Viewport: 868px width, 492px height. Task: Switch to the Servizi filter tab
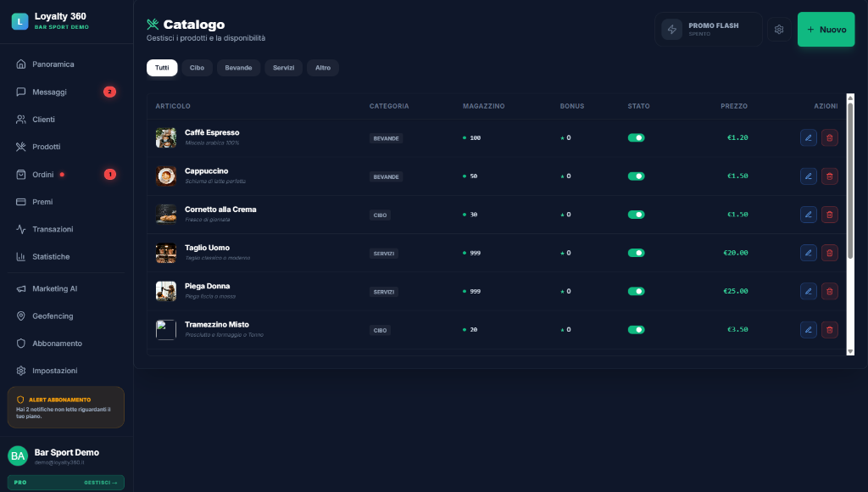(283, 68)
